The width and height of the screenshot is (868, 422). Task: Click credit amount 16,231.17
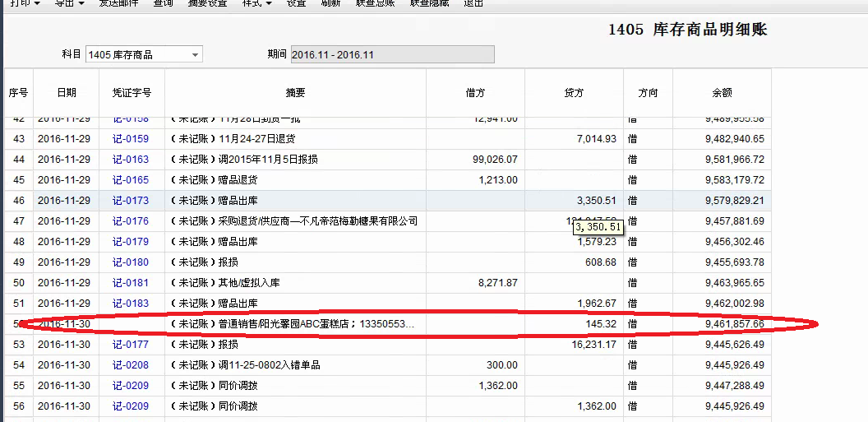[x=594, y=345]
